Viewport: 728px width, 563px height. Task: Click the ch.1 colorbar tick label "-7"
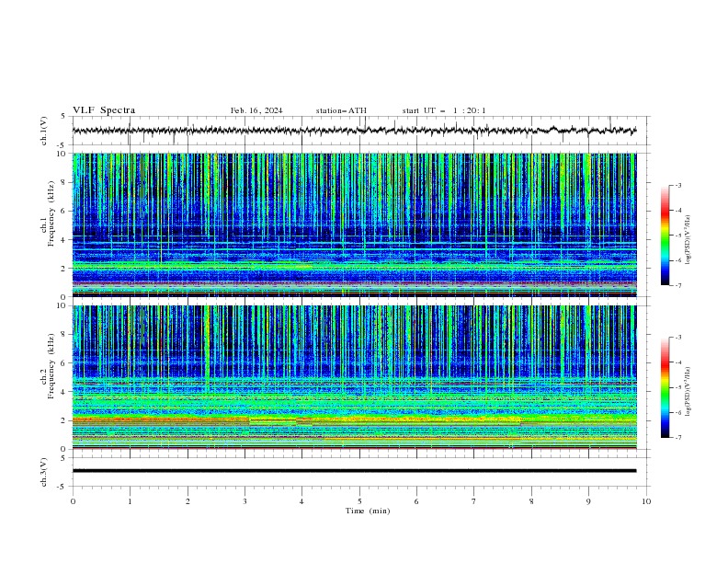point(677,286)
